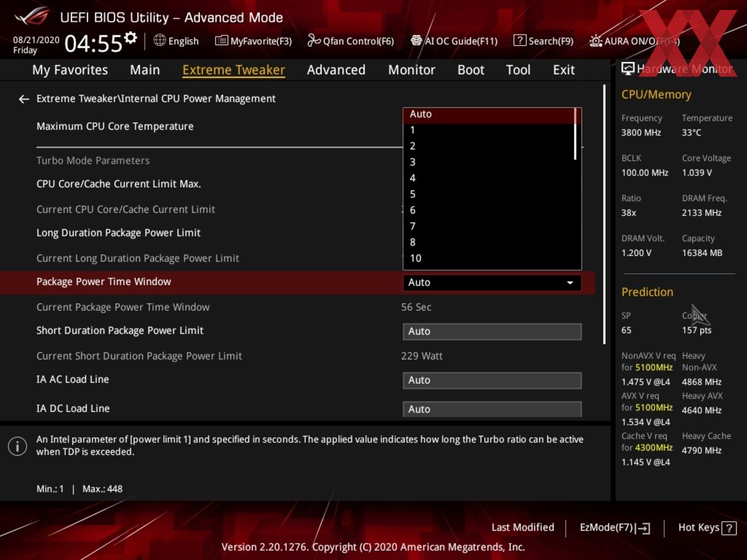The width and height of the screenshot is (747, 560).
Task: Select value 4 in dropdown list
Action: [x=489, y=178]
